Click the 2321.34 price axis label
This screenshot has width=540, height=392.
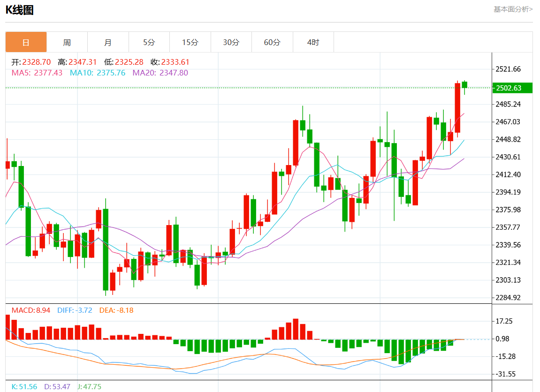pyautogui.click(x=508, y=263)
